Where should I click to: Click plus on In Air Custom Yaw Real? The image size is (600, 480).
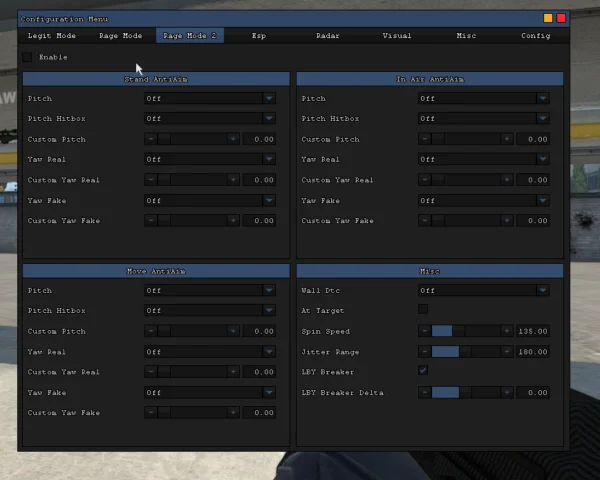click(x=507, y=180)
